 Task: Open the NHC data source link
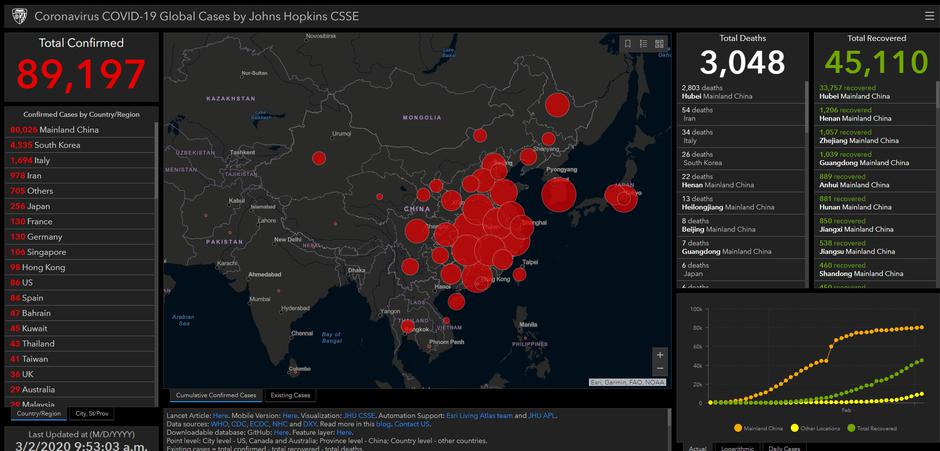pos(279,424)
